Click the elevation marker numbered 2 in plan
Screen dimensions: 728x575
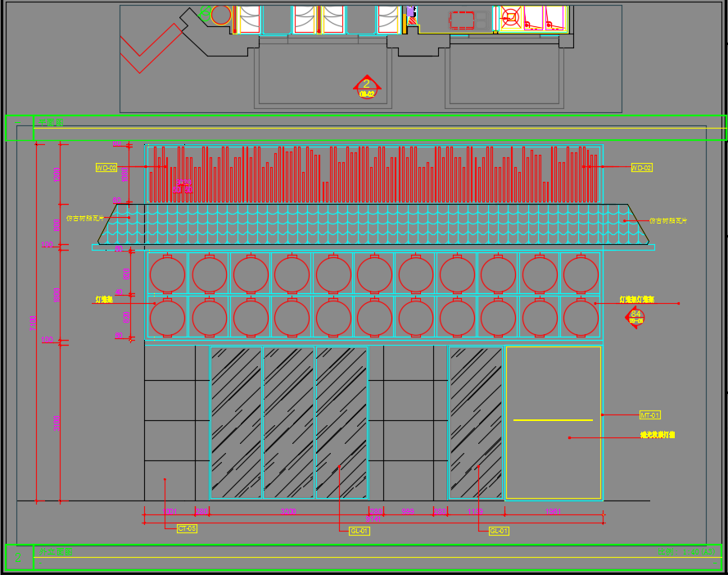pos(367,85)
